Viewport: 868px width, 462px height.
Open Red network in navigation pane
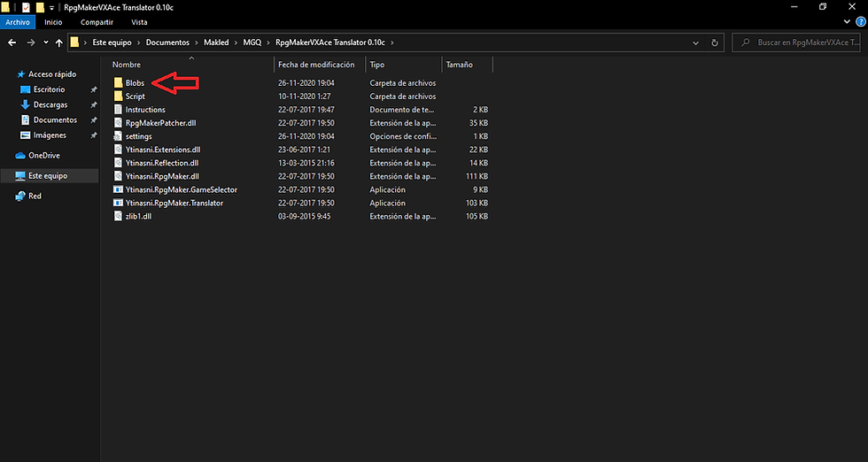click(35, 196)
